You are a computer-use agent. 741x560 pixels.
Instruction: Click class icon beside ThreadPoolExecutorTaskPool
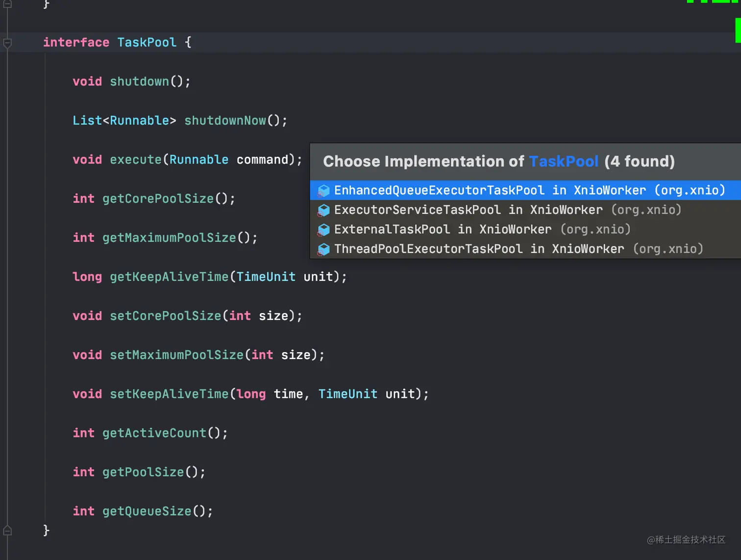[x=323, y=249]
